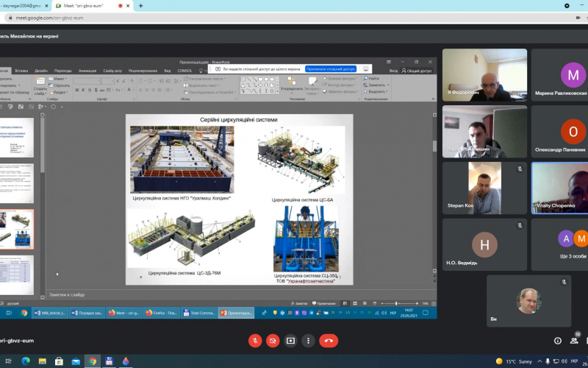
Task: Expand Направление текста dropdown
Action: coord(204,79)
